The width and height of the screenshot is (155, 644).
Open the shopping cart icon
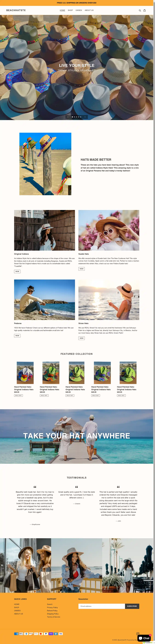pos(144,11)
